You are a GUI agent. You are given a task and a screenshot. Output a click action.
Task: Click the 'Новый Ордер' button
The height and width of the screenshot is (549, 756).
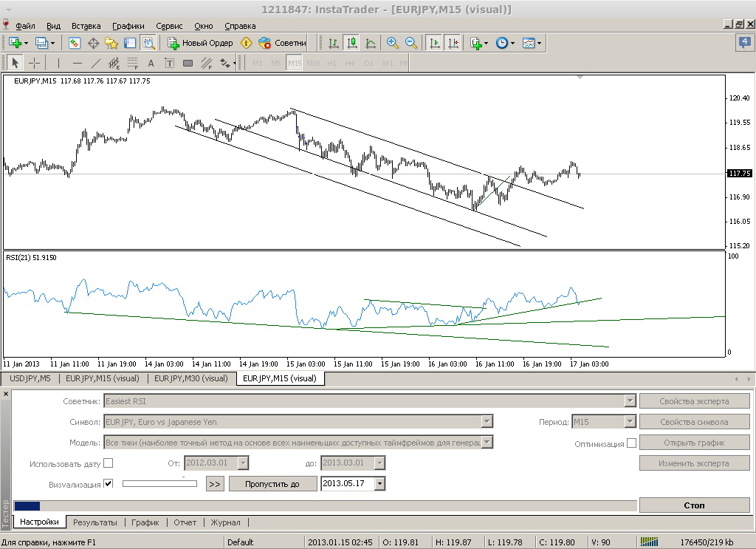pyautogui.click(x=200, y=43)
